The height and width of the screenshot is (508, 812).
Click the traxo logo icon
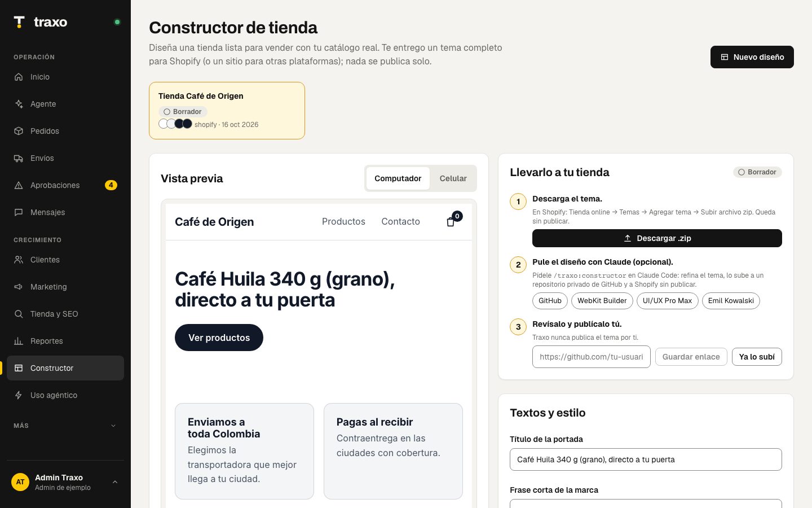click(x=19, y=22)
